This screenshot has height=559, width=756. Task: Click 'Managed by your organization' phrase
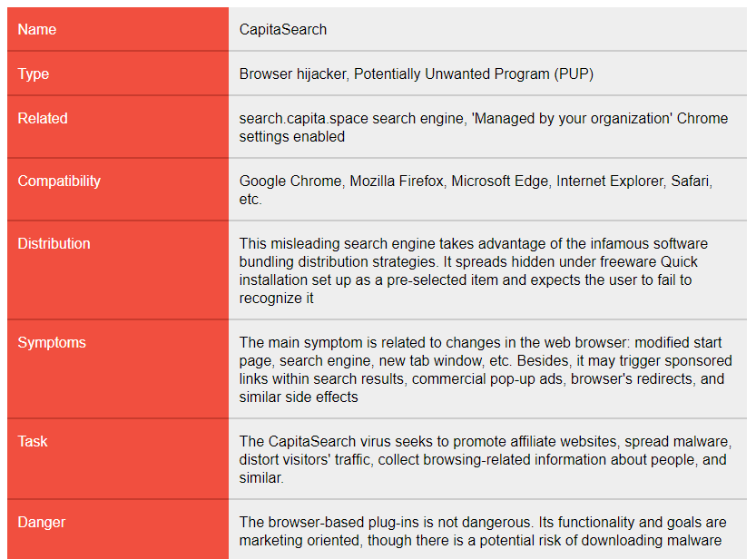[x=574, y=118]
